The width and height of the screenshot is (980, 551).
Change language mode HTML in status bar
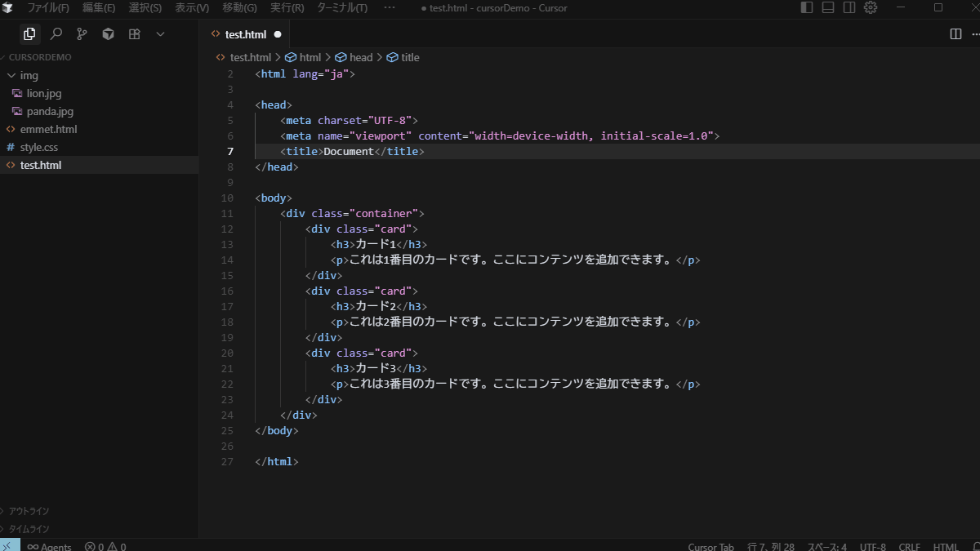coord(946,546)
